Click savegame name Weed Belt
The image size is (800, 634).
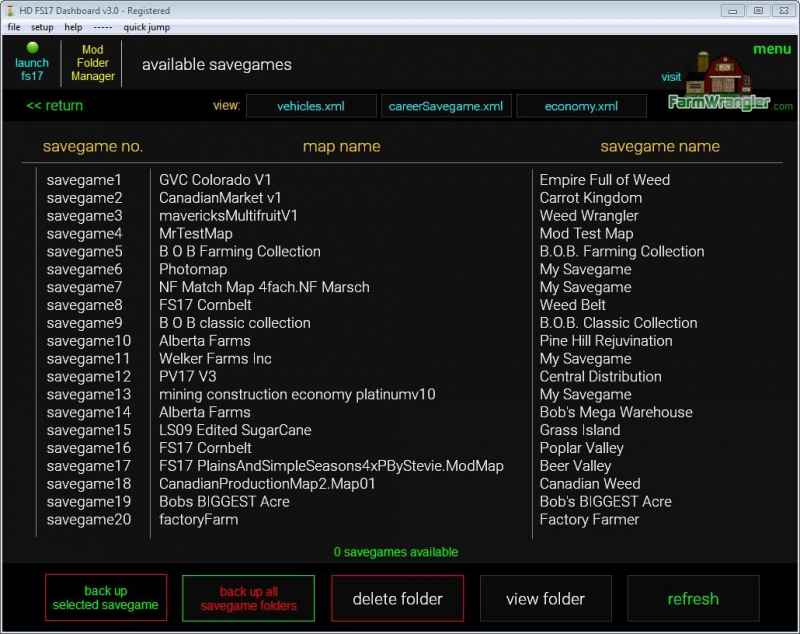572,305
